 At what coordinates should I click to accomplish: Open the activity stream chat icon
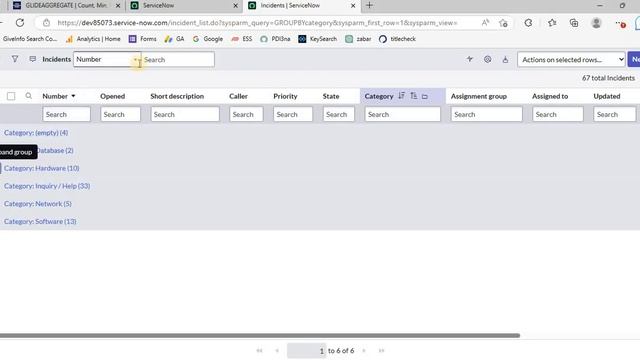point(33,59)
